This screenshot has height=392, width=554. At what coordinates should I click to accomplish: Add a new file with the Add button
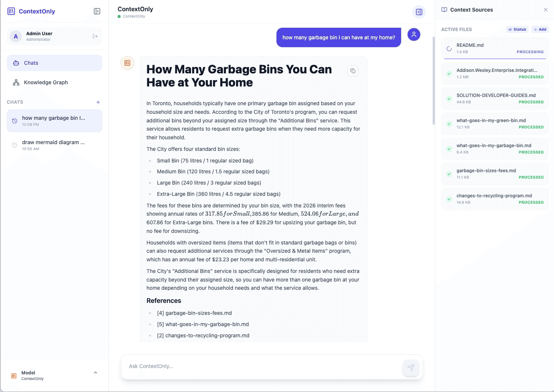tap(540, 29)
